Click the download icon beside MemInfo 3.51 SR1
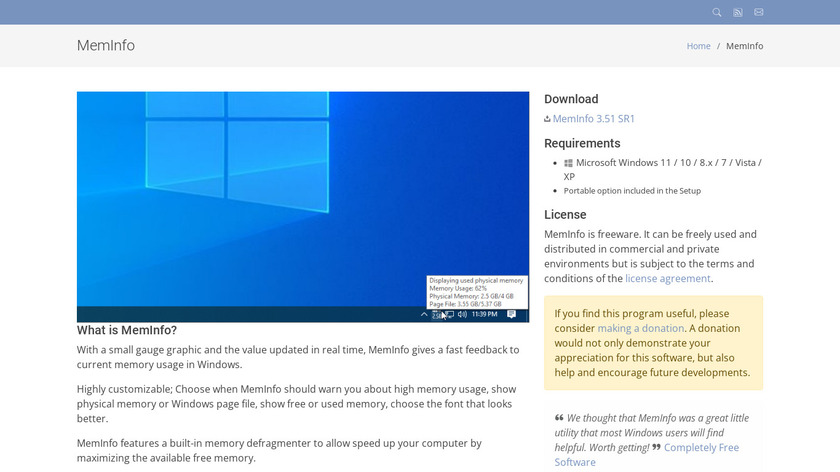 coord(548,119)
